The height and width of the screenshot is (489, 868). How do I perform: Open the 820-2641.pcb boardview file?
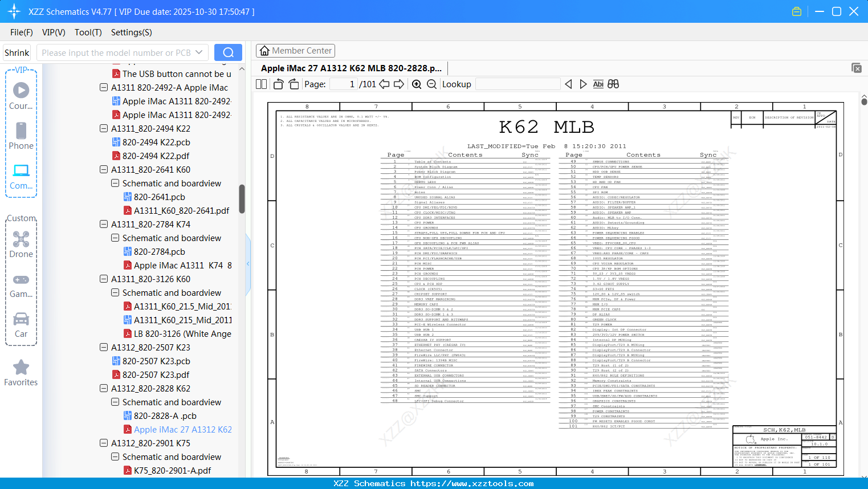pyautogui.click(x=159, y=197)
